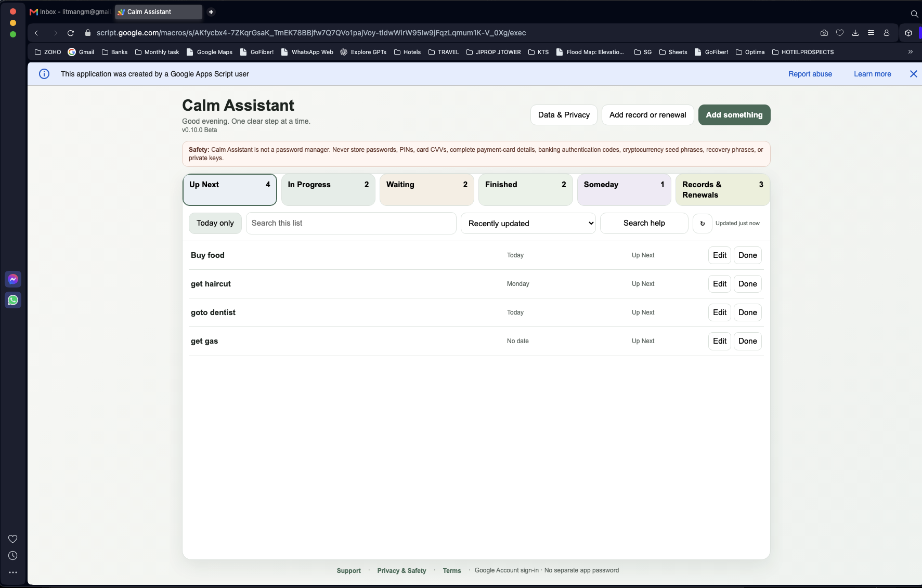This screenshot has height=588, width=922.
Task: Edit the goto dentist task
Action: click(720, 312)
